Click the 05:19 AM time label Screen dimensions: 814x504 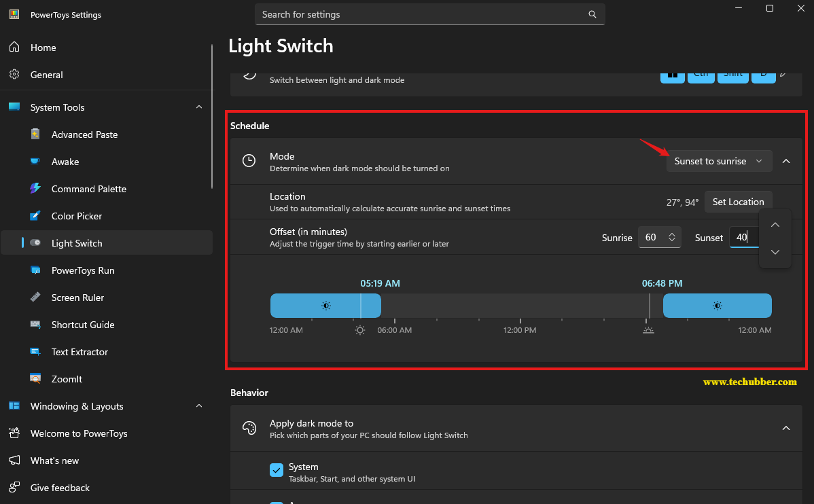tap(380, 283)
